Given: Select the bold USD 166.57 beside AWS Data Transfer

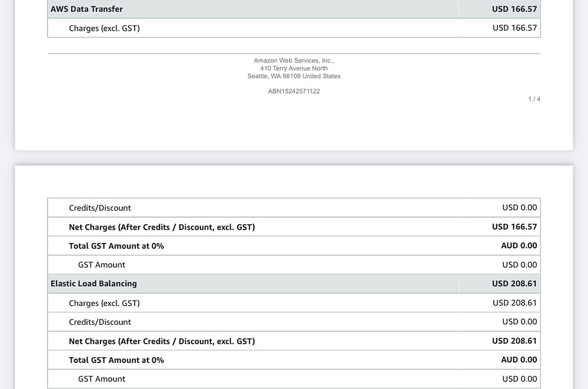Looking at the screenshot, I should [514, 9].
